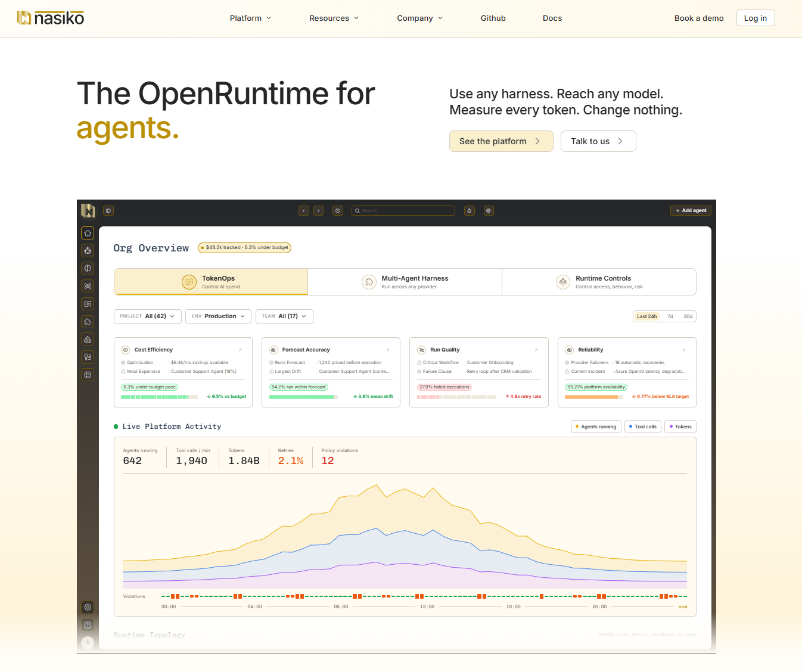802x672 pixels.
Task: Open the help question mark icon in the sidebar
Action: click(88, 625)
